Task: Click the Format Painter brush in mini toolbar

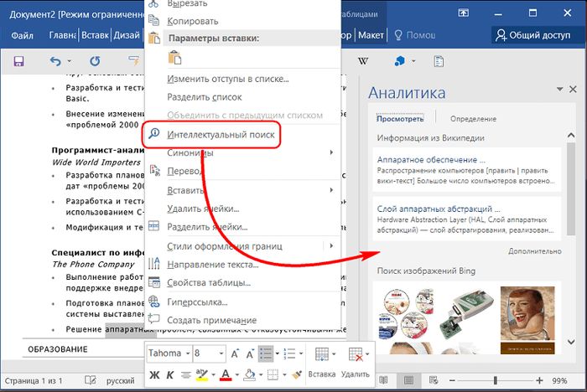Action: [297, 374]
